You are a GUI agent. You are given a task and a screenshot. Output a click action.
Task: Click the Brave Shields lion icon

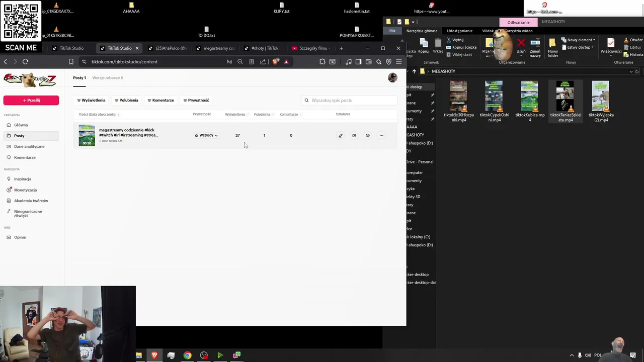click(275, 61)
